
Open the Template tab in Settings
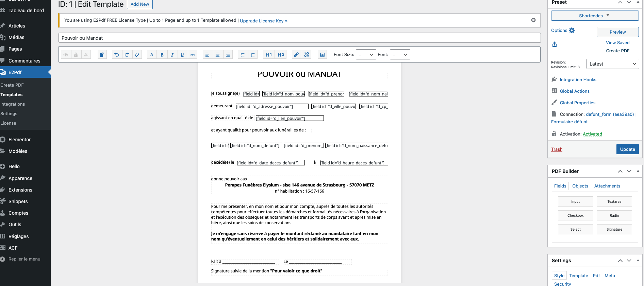tap(578, 276)
